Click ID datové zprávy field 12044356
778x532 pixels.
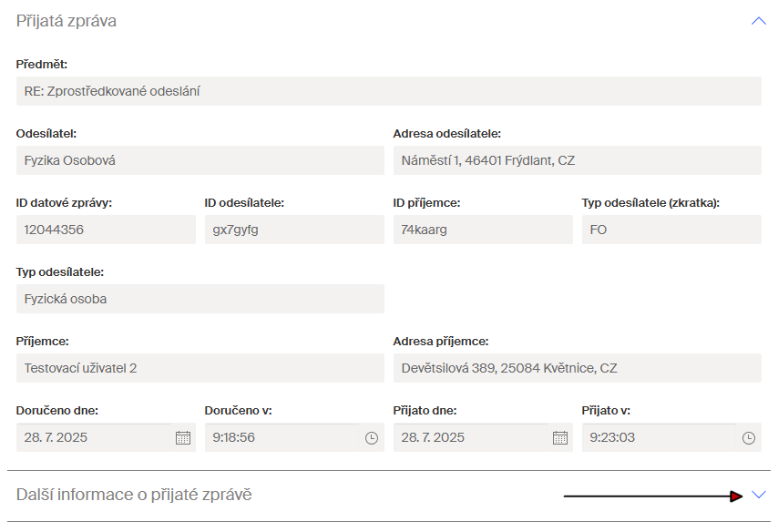coord(106,230)
